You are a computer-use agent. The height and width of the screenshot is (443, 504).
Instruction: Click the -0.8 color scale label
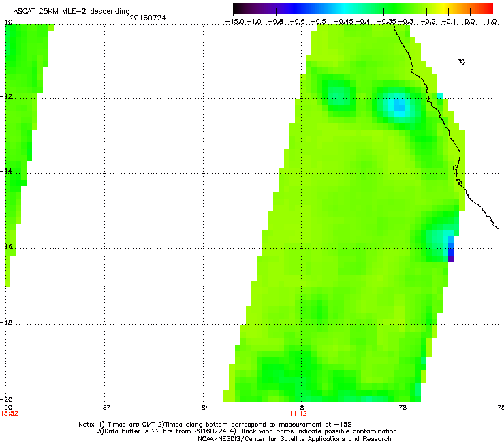point(276,22)
